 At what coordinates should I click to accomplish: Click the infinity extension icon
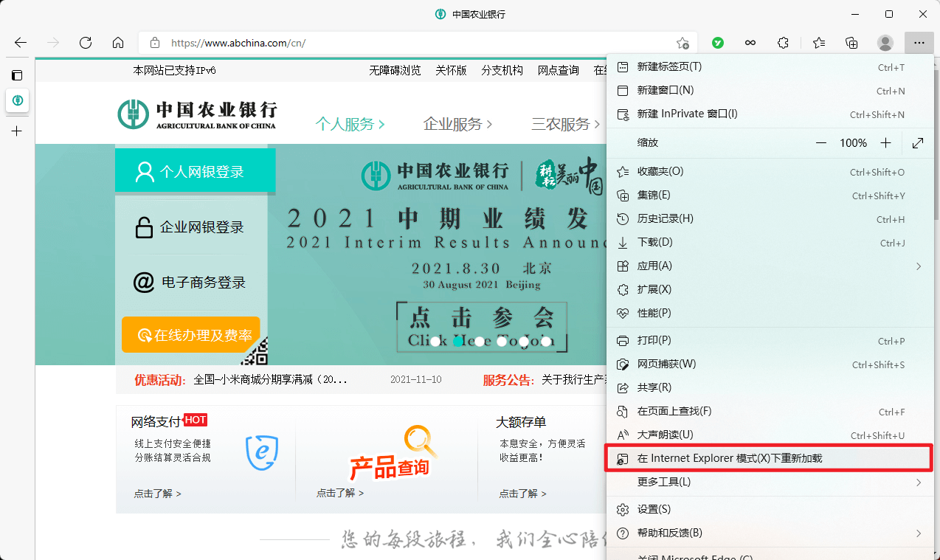[750, 43]
